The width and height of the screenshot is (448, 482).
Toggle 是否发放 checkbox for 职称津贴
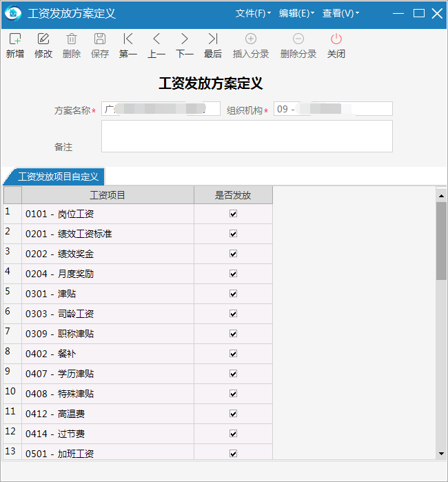click(x=233, y=334)
